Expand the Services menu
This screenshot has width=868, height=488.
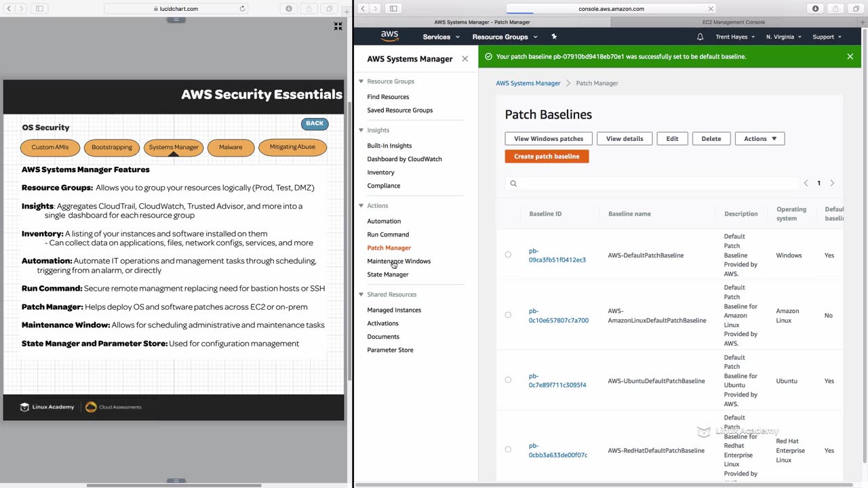pos(441,37)
